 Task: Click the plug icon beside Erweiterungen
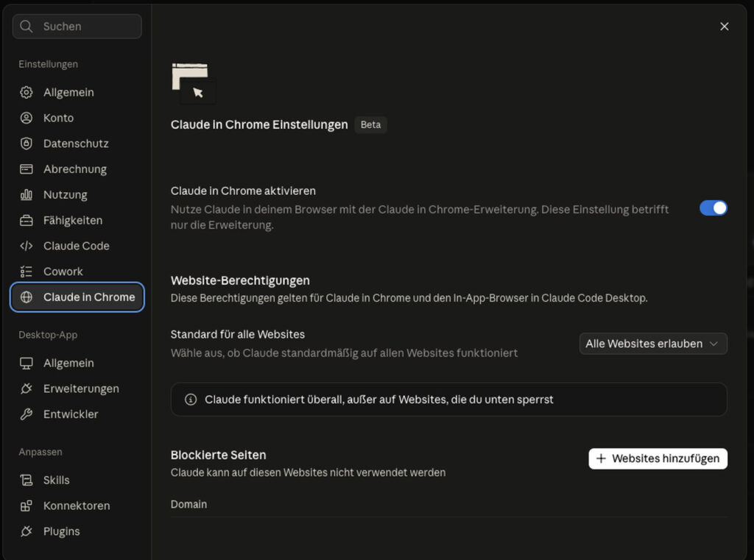point(26,389)
